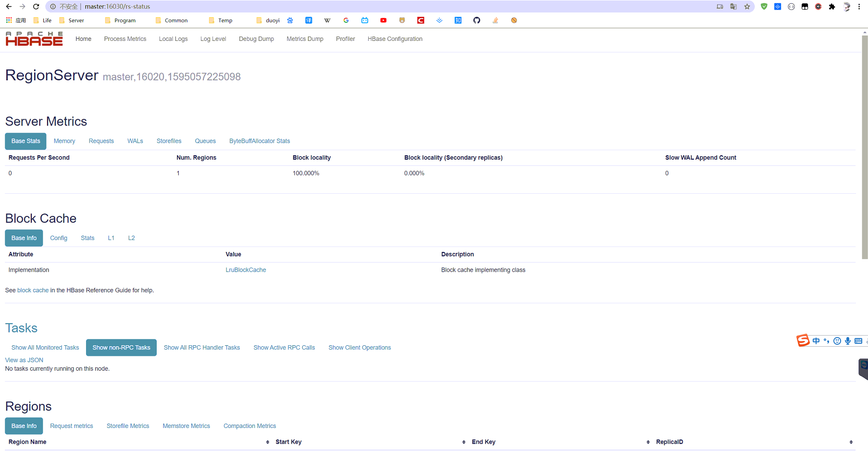This screenshot has height=451, width=868.
Task: Click the vertical page scrollbar thumb
Action: (x=865, y=147)
